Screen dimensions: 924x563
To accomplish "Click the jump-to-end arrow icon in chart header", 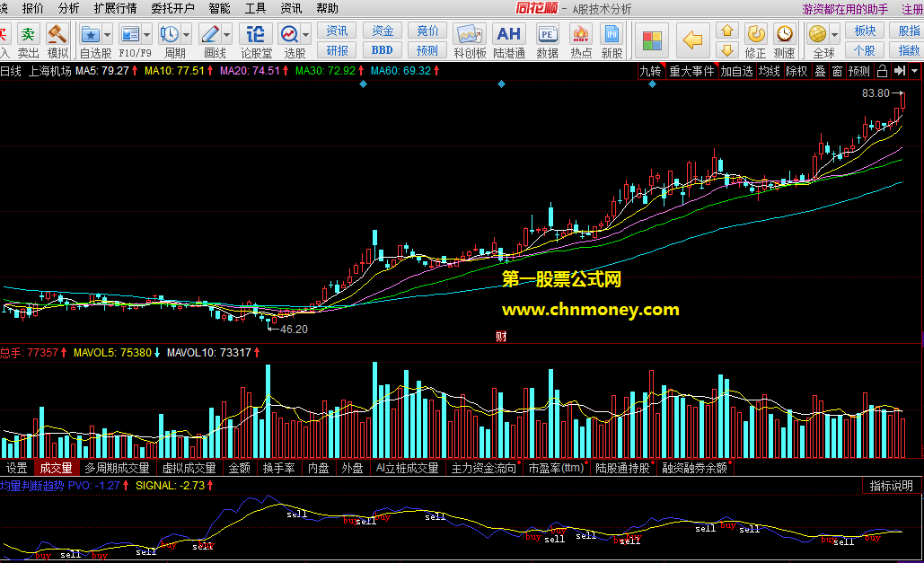I will (x=899, y=71).
